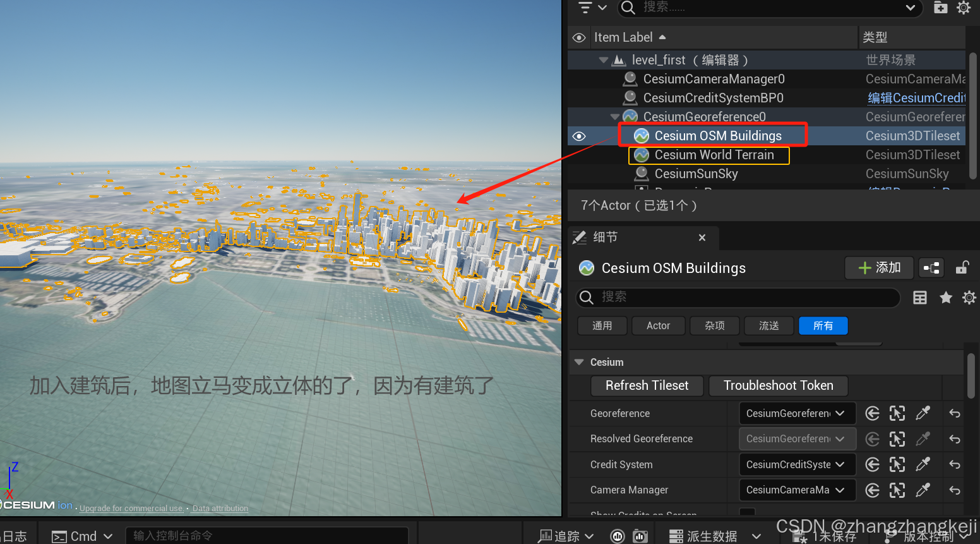Switch to the 杂项 filter tab
The width and height of the screenshot is (980, 544).
(715, 325)
